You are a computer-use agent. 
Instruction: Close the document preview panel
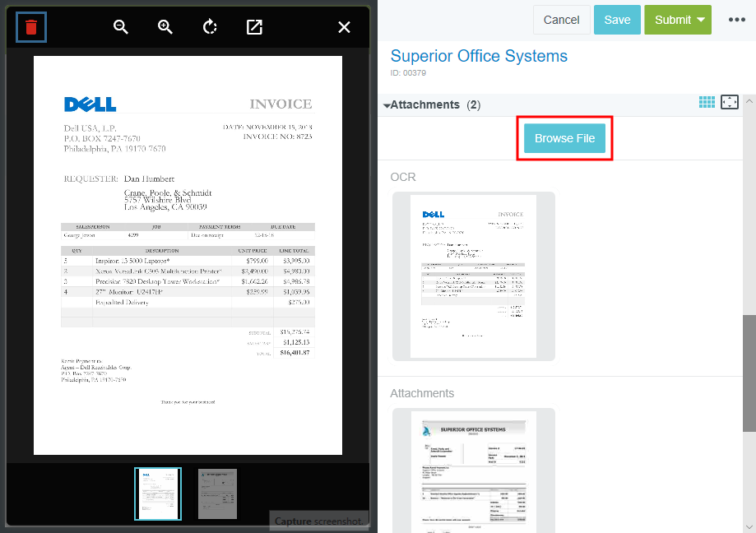(345, 27)
